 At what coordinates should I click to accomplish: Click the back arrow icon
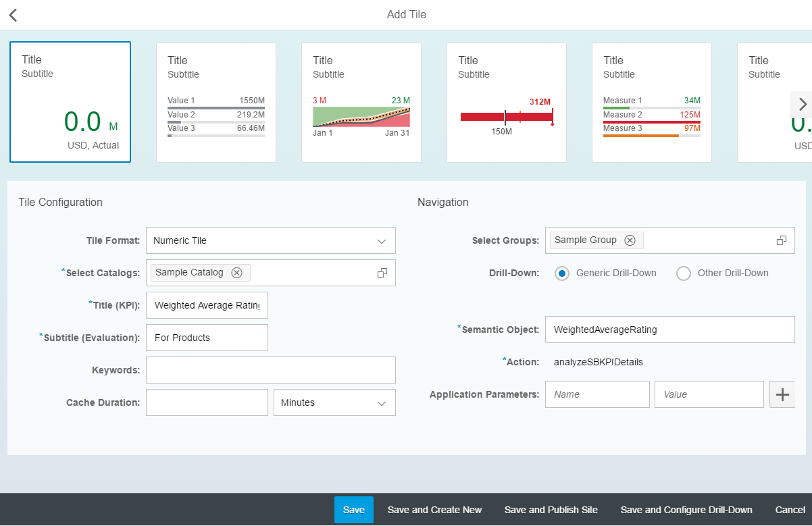pos(13,15)
